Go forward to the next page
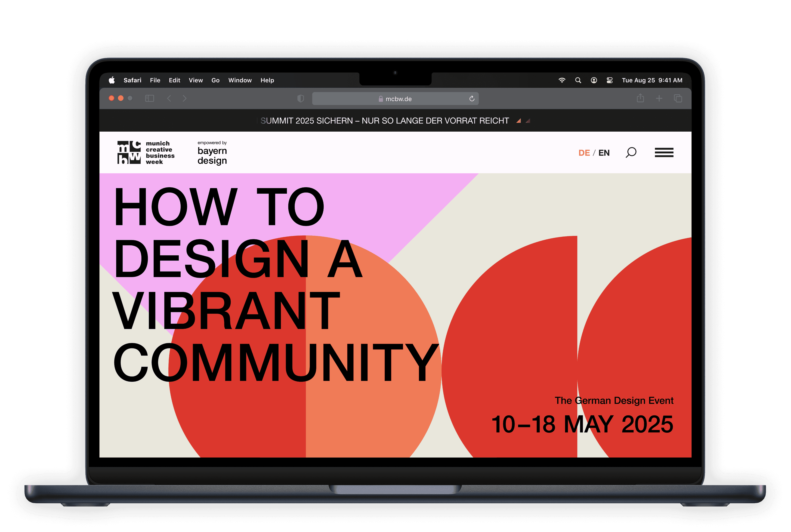This screenshot has height=532, width=791. click(185, 98)
